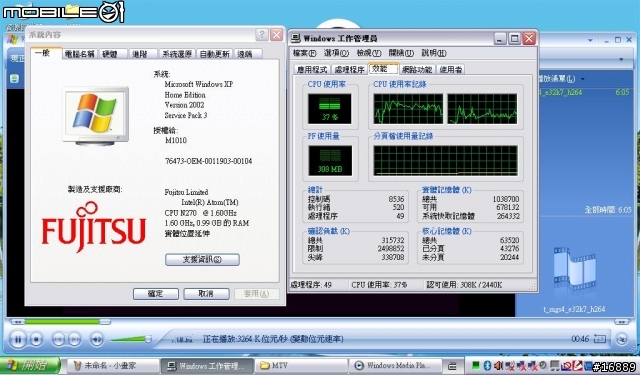Click 全部時間: 6:05 text in Media Player
The image size is (640, 375).
608,210
